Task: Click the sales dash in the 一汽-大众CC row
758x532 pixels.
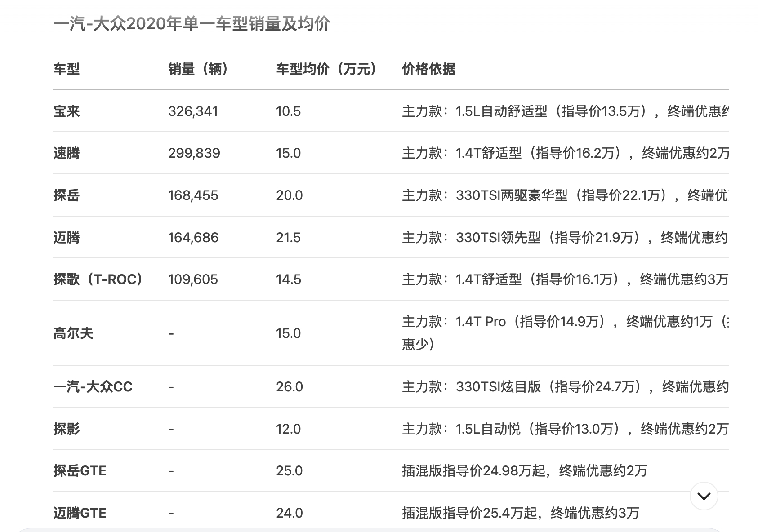Action: pos(171,387)
